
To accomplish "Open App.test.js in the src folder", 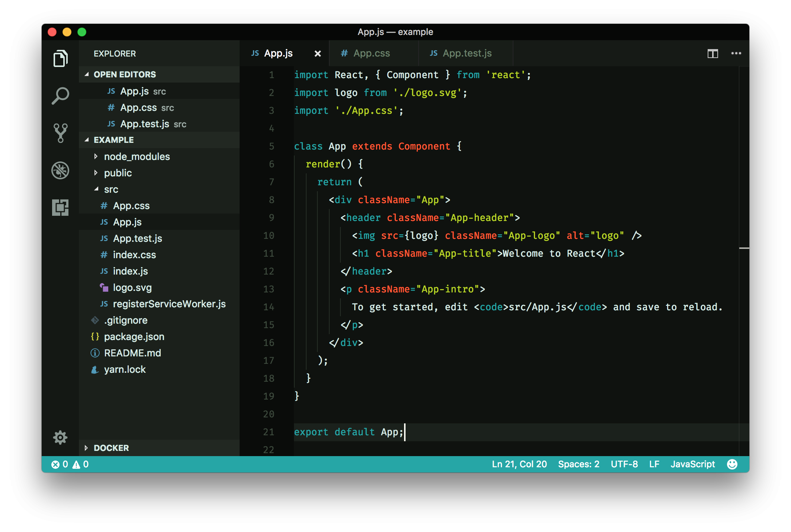I will [x=159, y=238].
